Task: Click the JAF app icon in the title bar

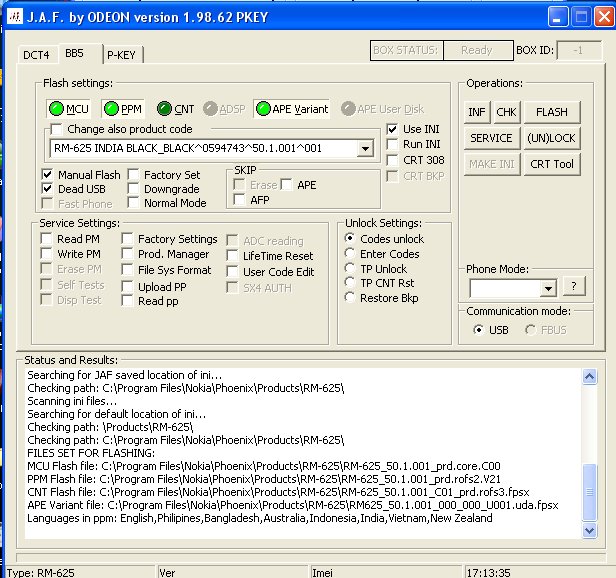Action: 15,17
